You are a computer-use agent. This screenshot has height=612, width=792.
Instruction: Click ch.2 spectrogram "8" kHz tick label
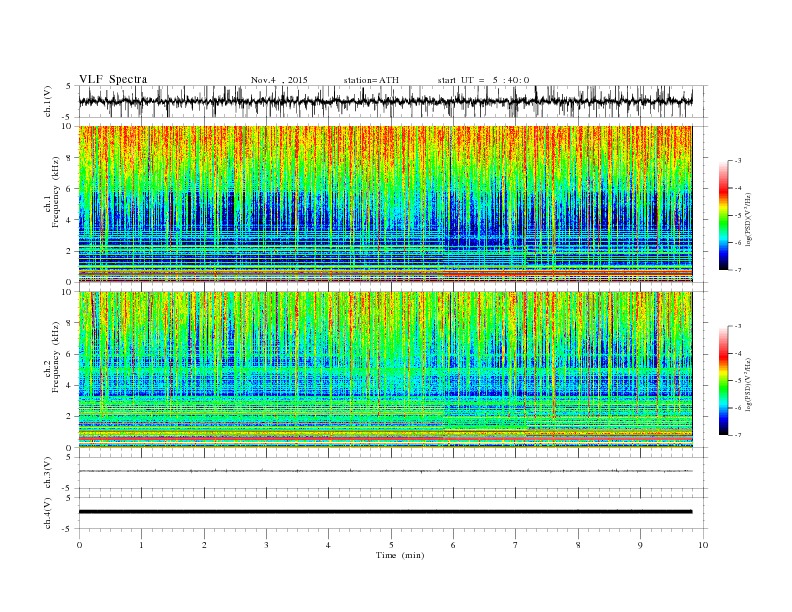click(69, 323)
